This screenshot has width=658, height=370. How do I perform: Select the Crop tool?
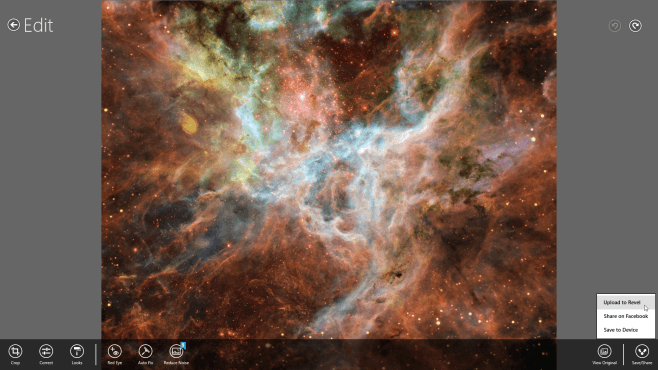click(x=15, y=354)
